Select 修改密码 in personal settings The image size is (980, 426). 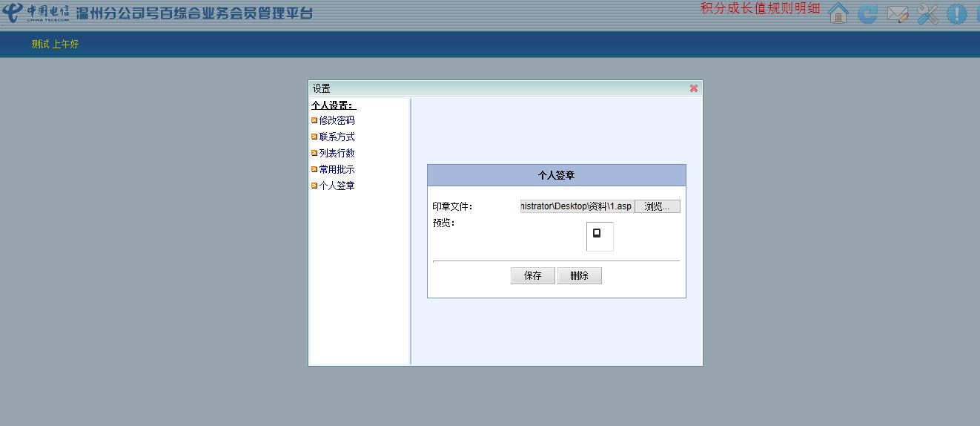coord(337,120)
